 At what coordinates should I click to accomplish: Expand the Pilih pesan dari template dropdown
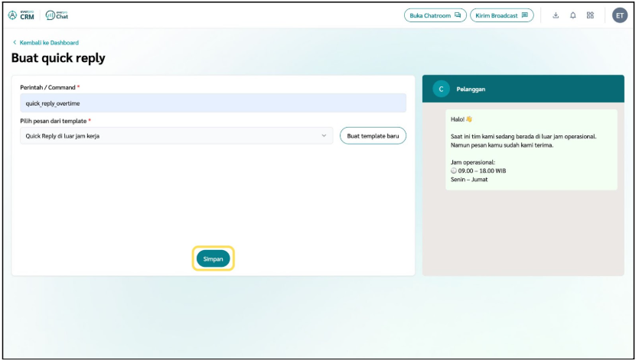tap(176, 136)
